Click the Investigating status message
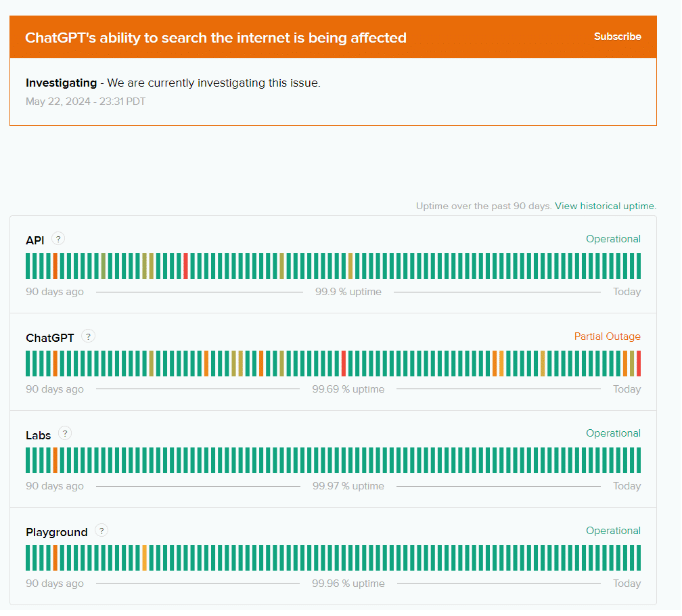682x616 pixels. (173, 83)
